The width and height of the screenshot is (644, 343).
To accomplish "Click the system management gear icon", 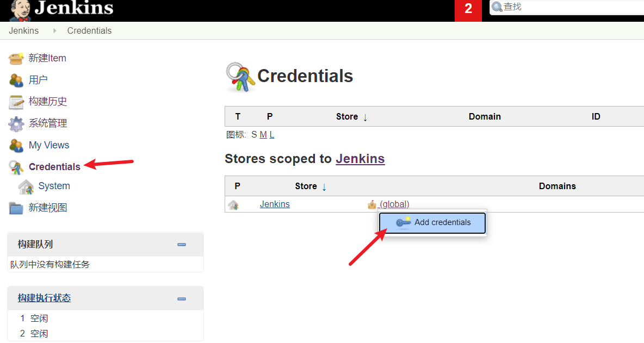I will 16,124.
